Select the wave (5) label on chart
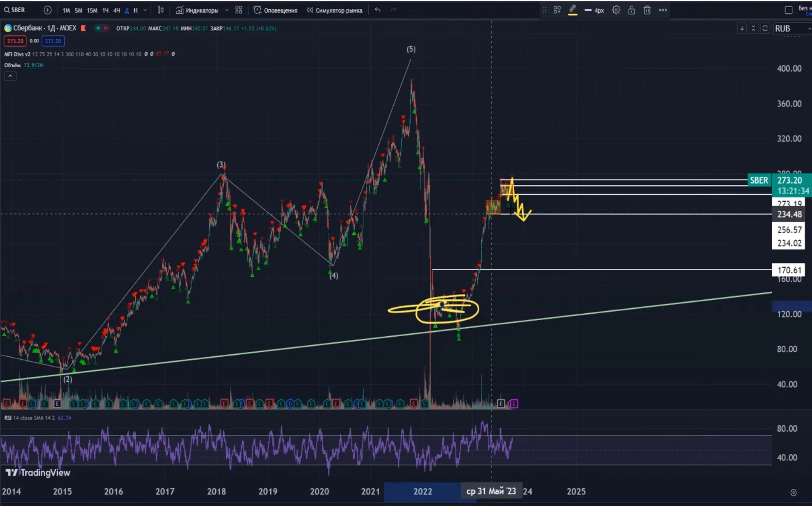 [x=411, y=49]
